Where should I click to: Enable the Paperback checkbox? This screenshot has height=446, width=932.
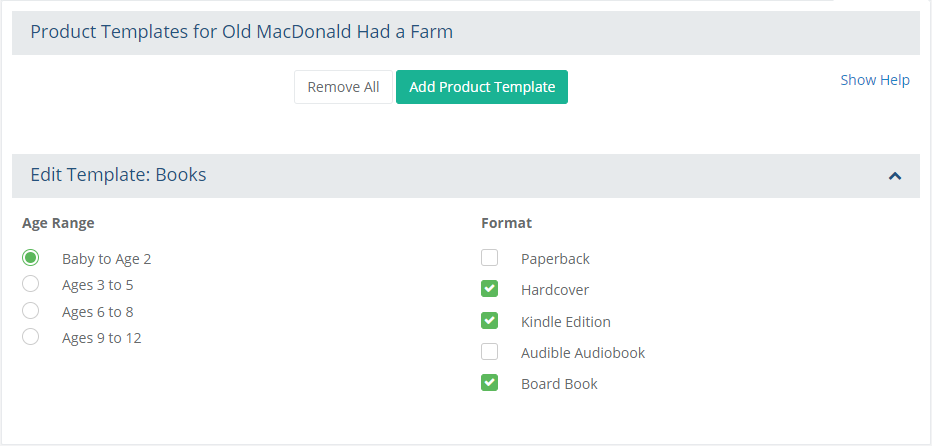(489, 257)
